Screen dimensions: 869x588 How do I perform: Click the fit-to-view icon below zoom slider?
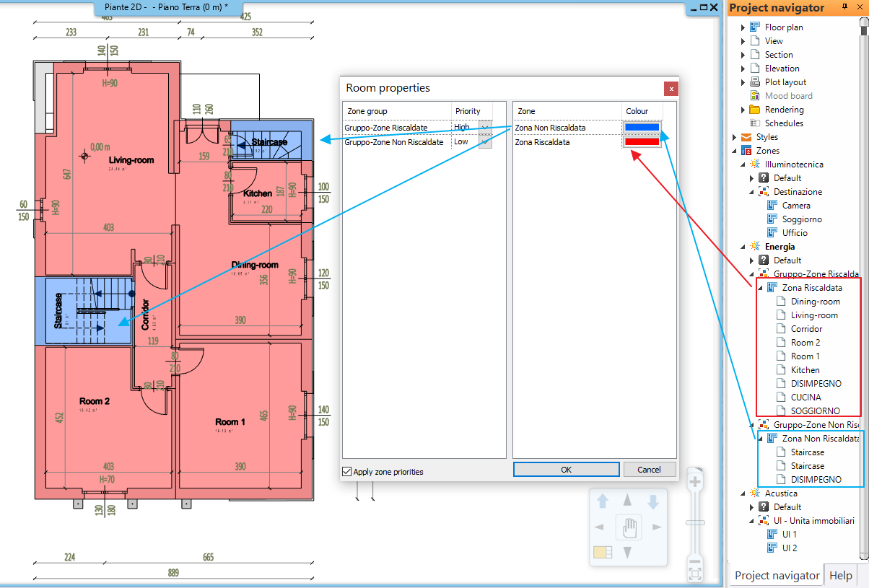pyautogui.click(x=695, y=574)
